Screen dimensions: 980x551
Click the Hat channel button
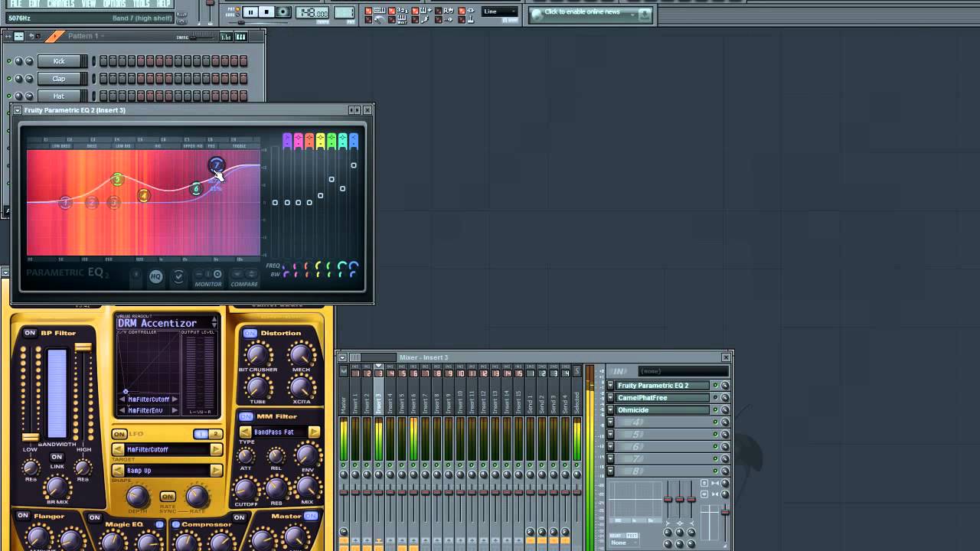coord(59,96)
